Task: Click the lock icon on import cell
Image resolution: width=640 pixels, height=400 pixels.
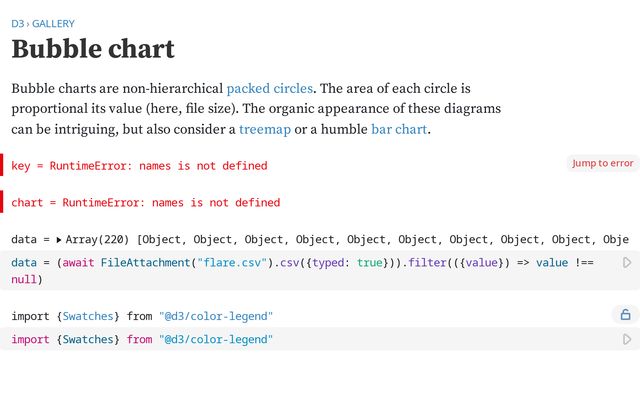Action: (x=625, y=315)
